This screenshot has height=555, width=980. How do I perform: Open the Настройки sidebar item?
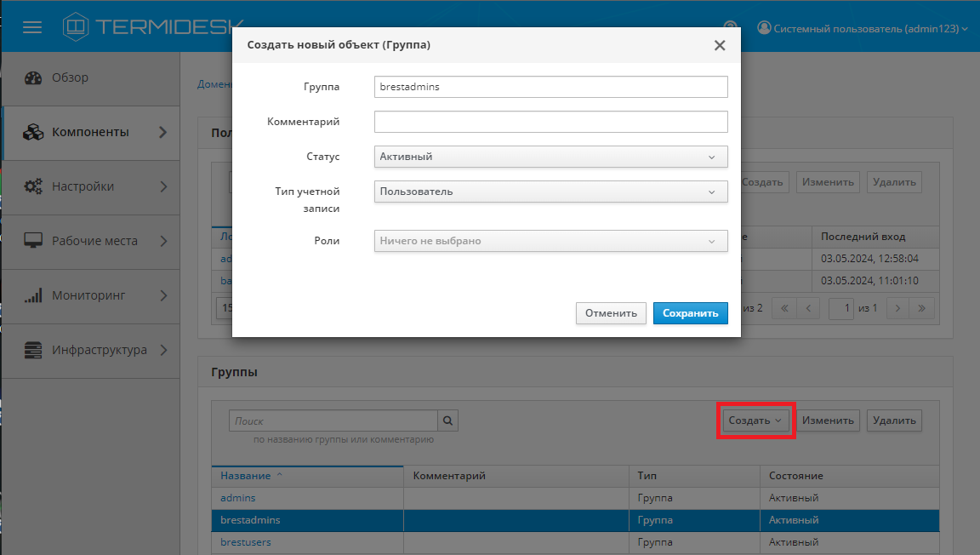pos(91,187)
